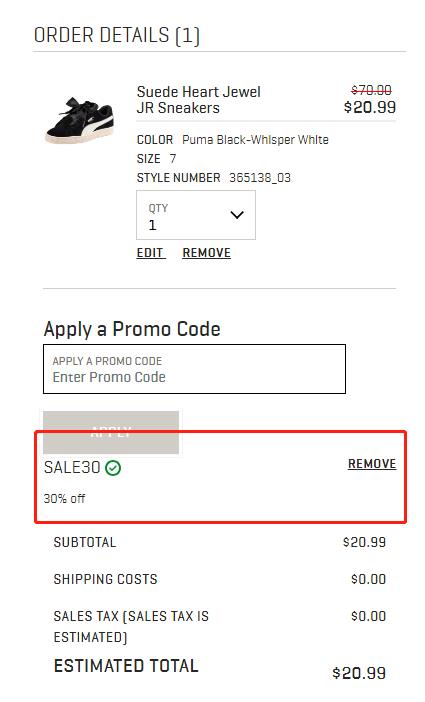Image resolution: width=425 pixels, height=702 pixels.
Task: Open the black sneaker product thumbnail
Action: (80, 119)
